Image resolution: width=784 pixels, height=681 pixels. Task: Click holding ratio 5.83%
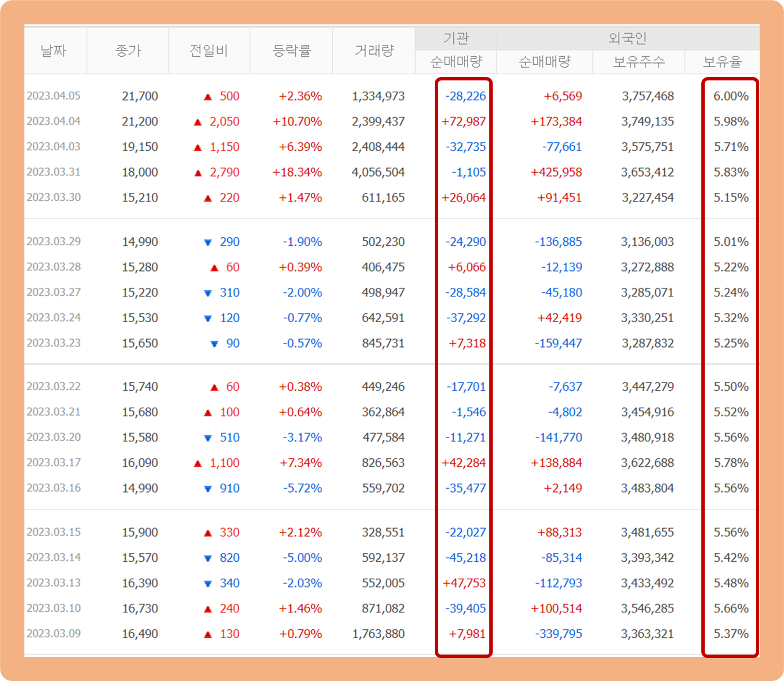(731, 172)
